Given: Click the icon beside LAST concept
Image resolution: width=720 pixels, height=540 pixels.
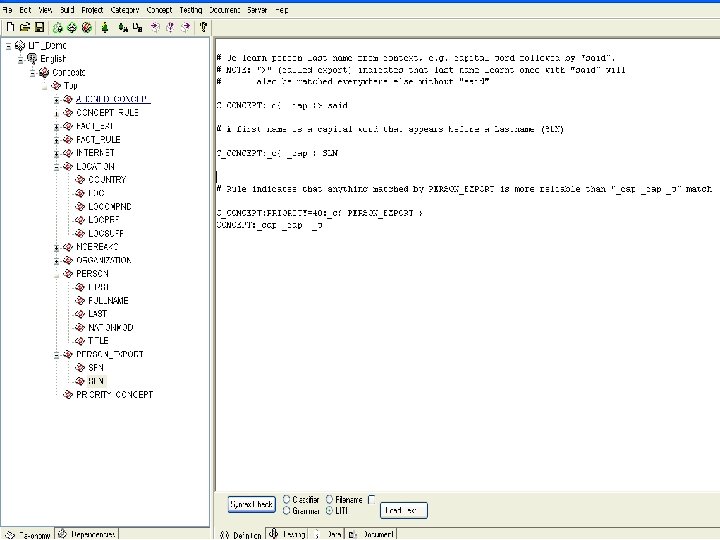Looking at the screenshot, I should [x=80, y=314].
